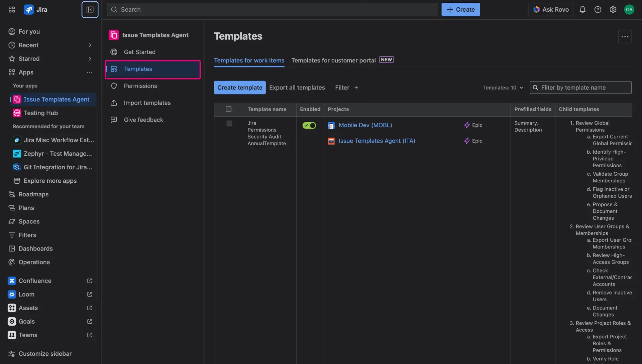Click the Create template button
This screenshot has height=364, width=642.
[x=239, y=87]
